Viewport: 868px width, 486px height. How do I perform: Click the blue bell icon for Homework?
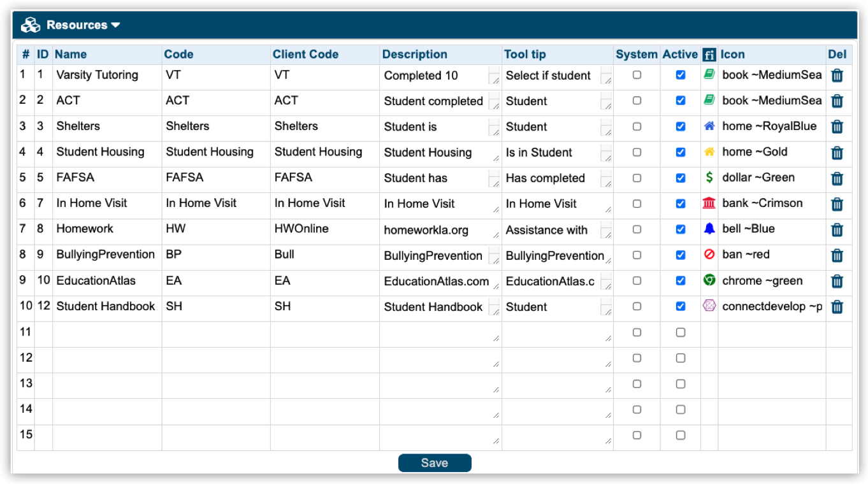click(x=709, y=229)
